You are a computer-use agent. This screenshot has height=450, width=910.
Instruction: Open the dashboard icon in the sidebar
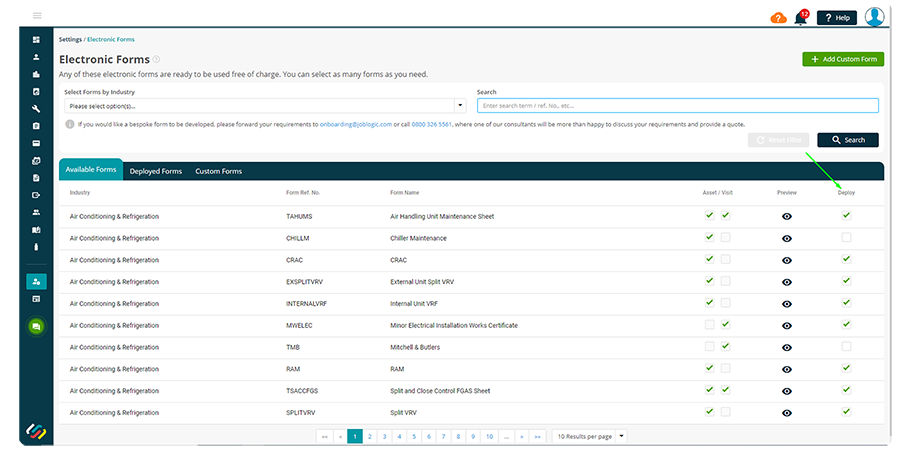pyautogui.click(x=36, y=40)
